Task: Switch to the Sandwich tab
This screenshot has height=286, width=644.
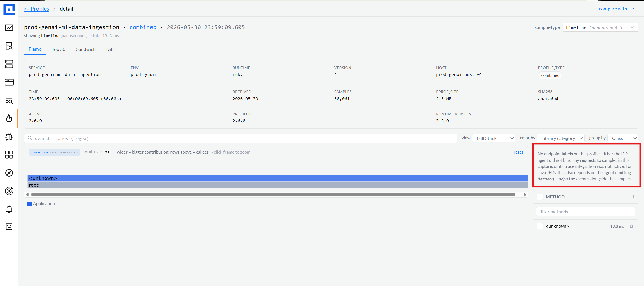Action: [x=86, y=49]
